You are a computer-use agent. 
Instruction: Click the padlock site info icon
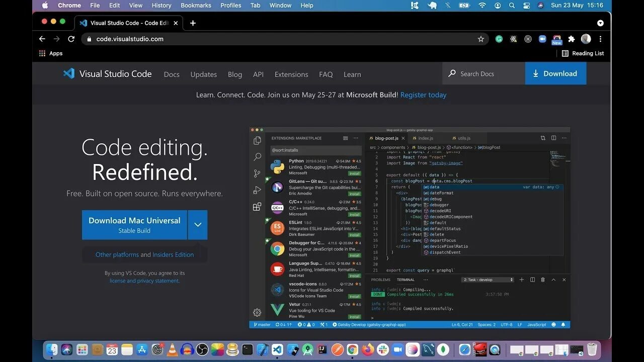[x=89, y=39]
